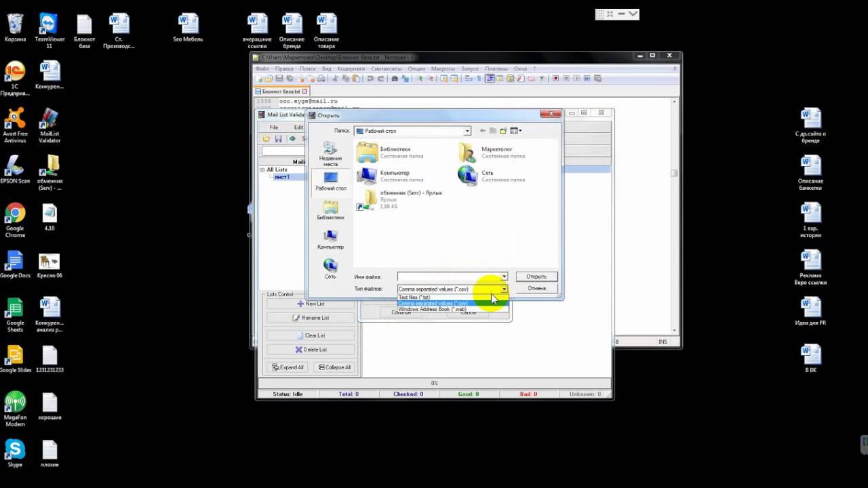Click the Cut icon in Notepad++ toolbar
The image size is (868, 488).
coord(335,79)
